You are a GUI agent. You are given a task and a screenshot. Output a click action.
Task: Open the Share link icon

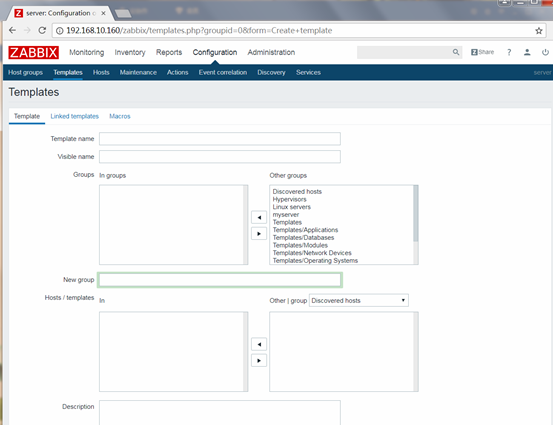pyautogui.click(x=482, y=52)
